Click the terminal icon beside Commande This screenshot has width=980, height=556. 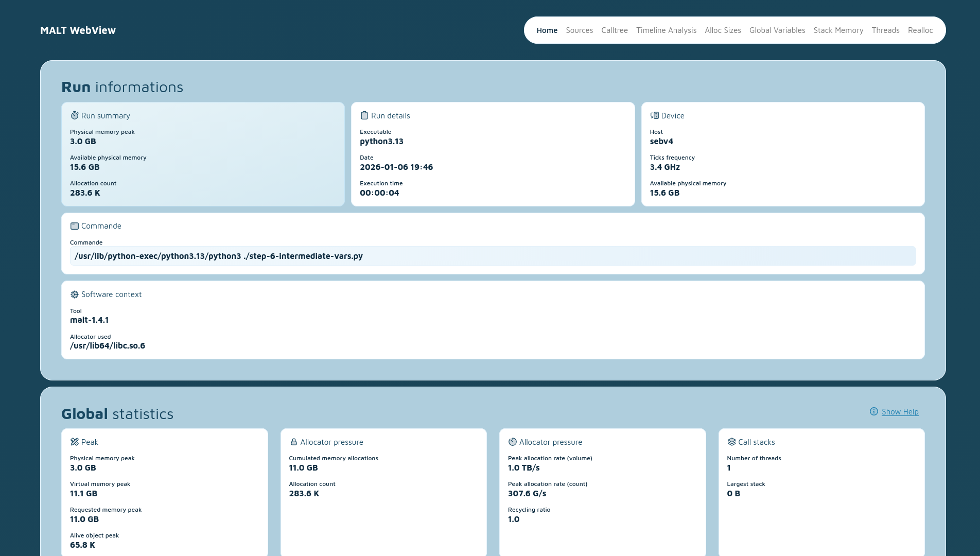point(75,226)
